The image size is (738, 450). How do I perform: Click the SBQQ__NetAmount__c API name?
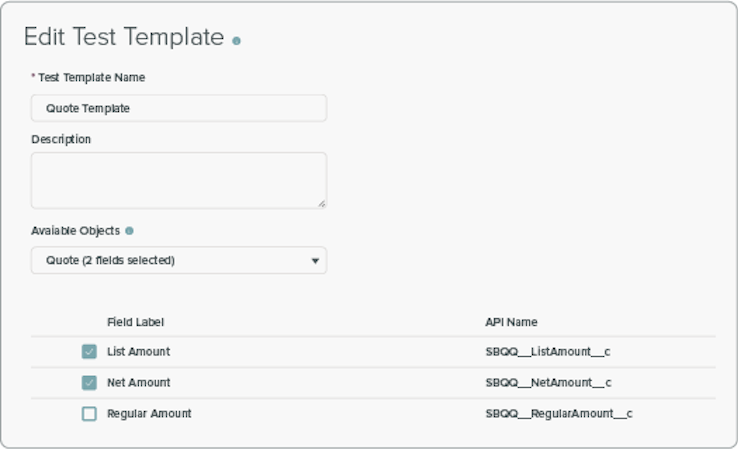pos(548,383)
